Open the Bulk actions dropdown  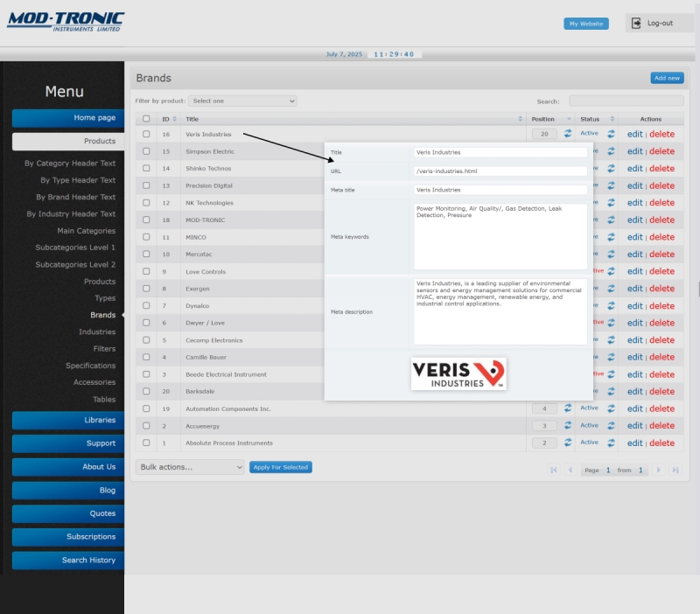pyautogui.click(x=190, y=467)
